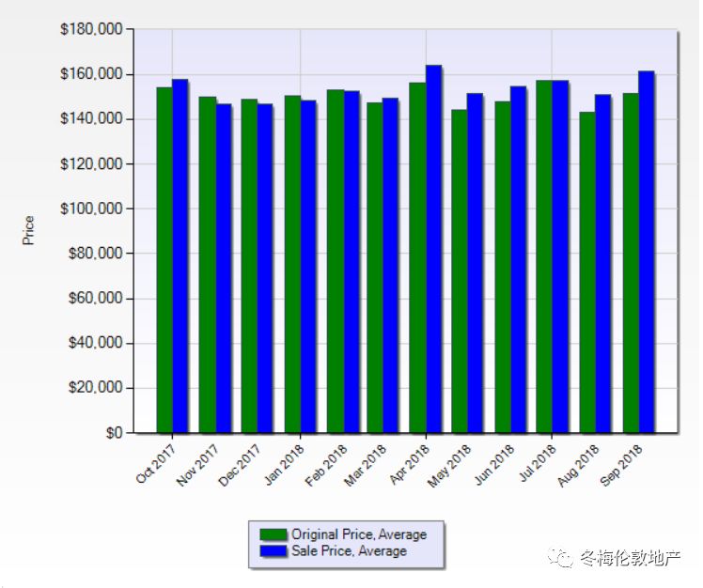Viewport: 703px width, 588px height.
Task: Click the Nov 2017 axis label
Action: [197, 465]
